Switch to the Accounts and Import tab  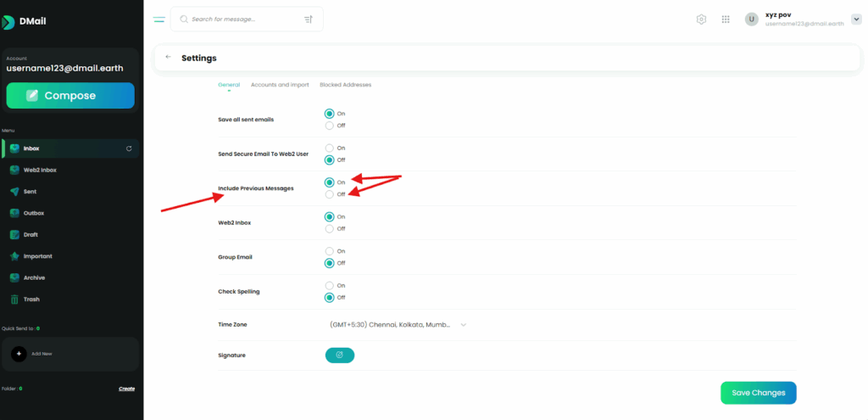[280, 85]
